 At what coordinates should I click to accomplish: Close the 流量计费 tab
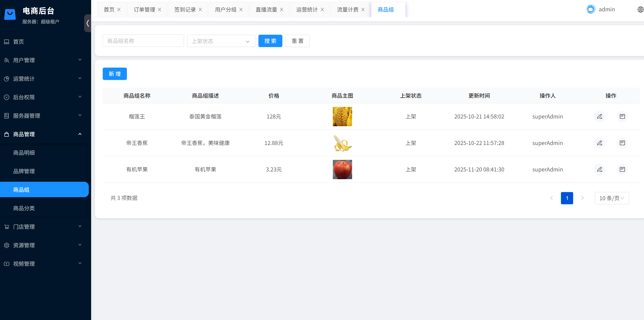click(363, 10)
